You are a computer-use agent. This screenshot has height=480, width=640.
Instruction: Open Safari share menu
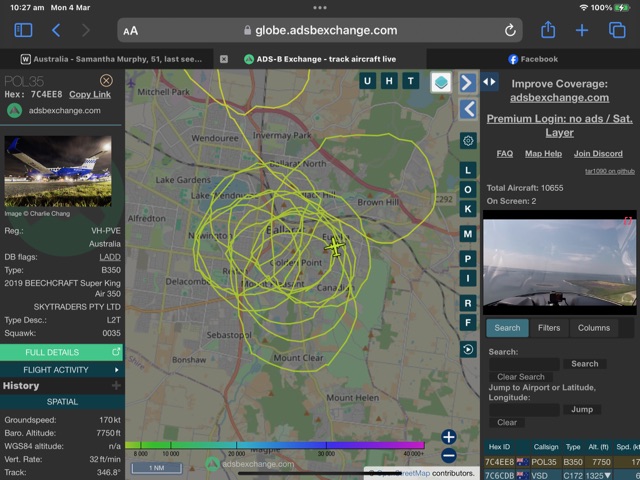click(x=548, y=31)
